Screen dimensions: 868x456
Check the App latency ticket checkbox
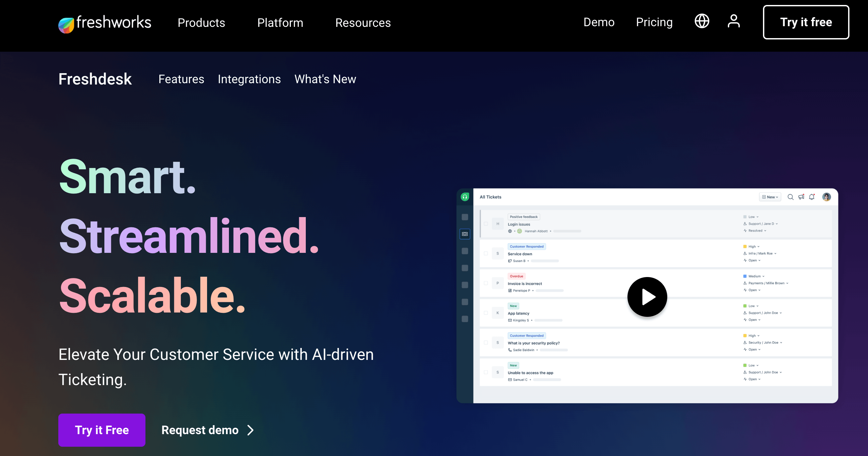click(486, 313)
